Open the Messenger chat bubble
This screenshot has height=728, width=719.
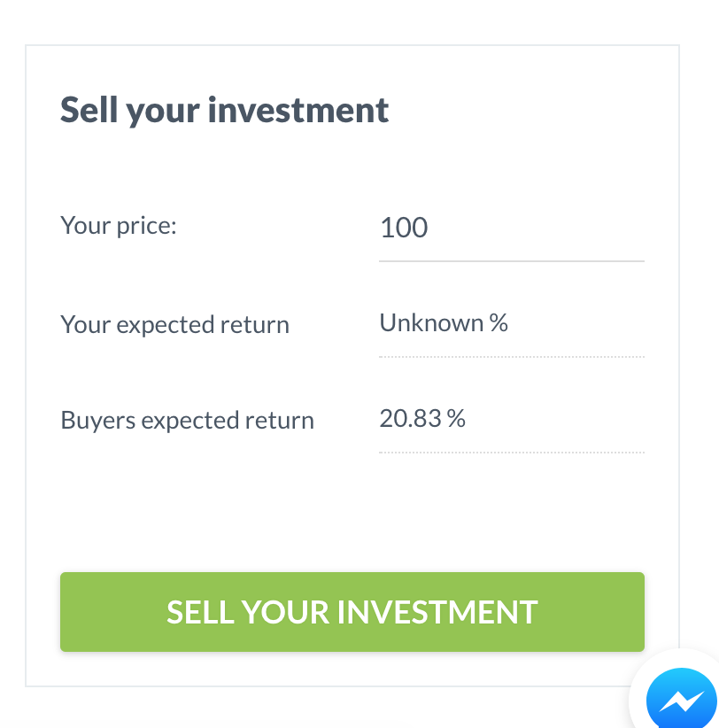681,699
